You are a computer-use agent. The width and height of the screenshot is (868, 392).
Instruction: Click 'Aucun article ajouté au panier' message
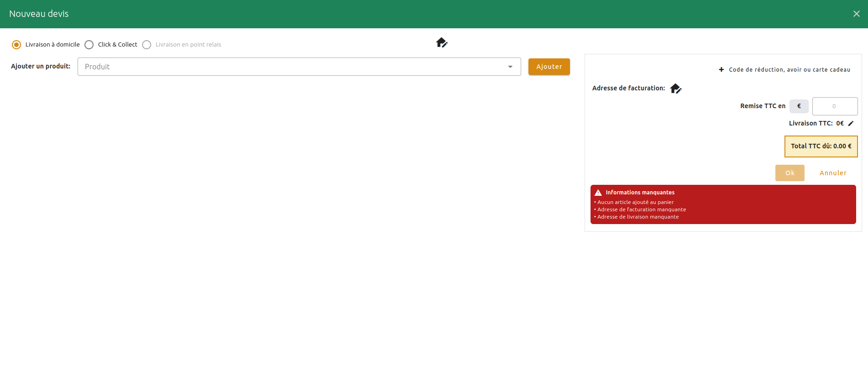pyautogui.click(x=635, y=202)
